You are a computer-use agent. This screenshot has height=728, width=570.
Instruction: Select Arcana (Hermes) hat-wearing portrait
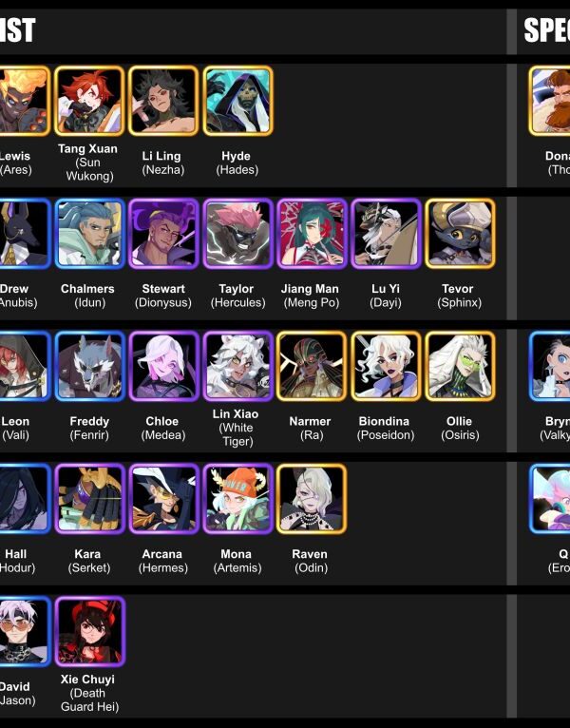(163, 499)
